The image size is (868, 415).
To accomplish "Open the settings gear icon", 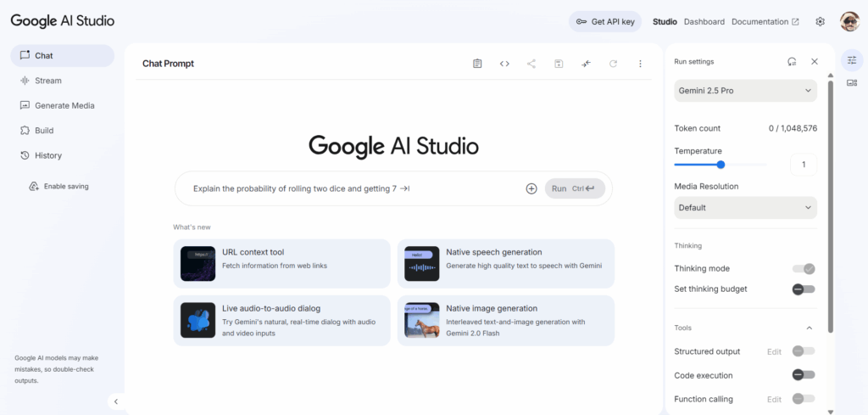I will (x=821, y=21).
